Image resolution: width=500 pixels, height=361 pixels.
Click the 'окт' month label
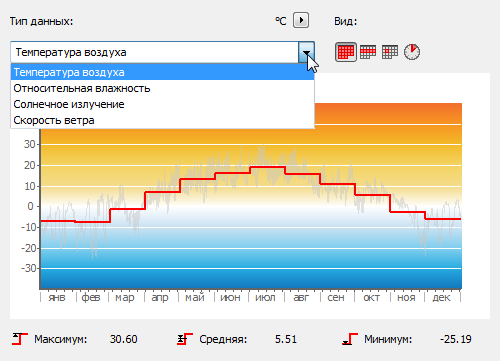coord(371,297)
